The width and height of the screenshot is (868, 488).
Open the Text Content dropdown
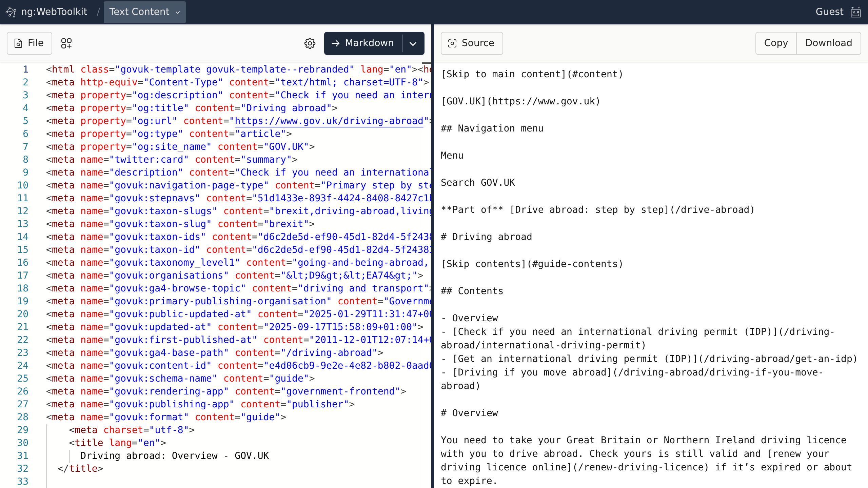coord(144,12)
